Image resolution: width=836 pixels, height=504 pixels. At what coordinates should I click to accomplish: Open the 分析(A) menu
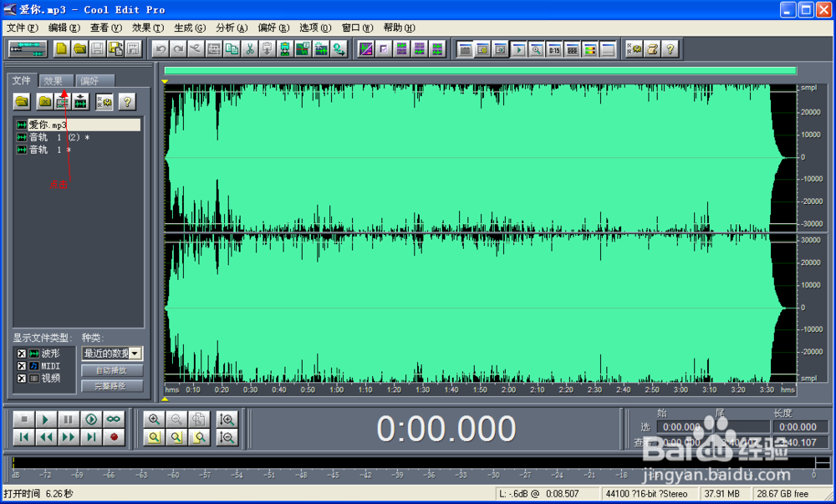[232, 28]
